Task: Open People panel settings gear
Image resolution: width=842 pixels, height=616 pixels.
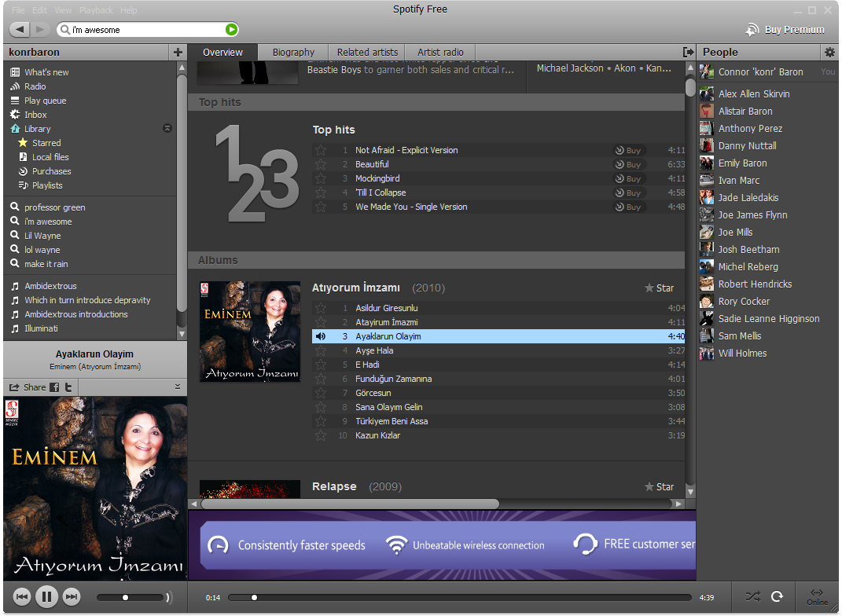Action: [x=829, y=52]
